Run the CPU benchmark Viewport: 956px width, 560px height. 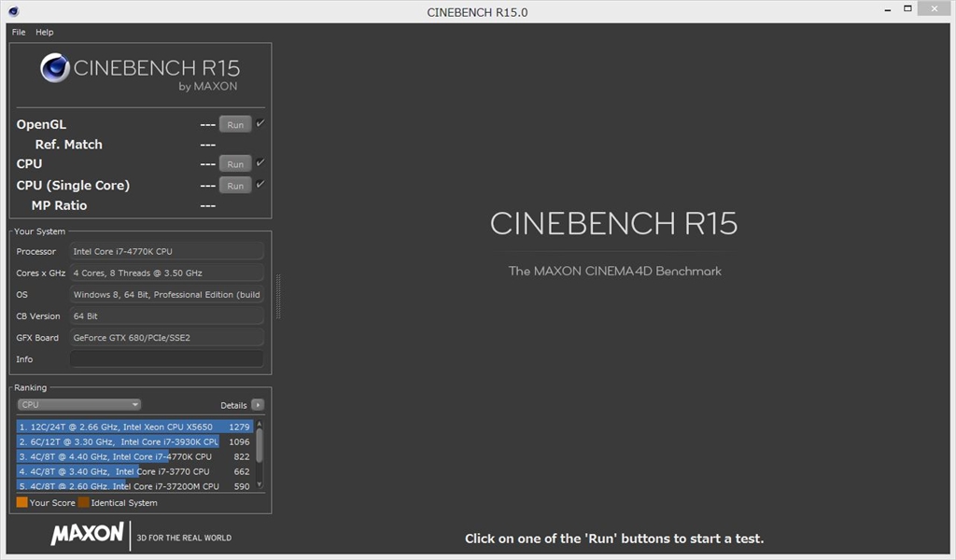(x=235, y=163)
